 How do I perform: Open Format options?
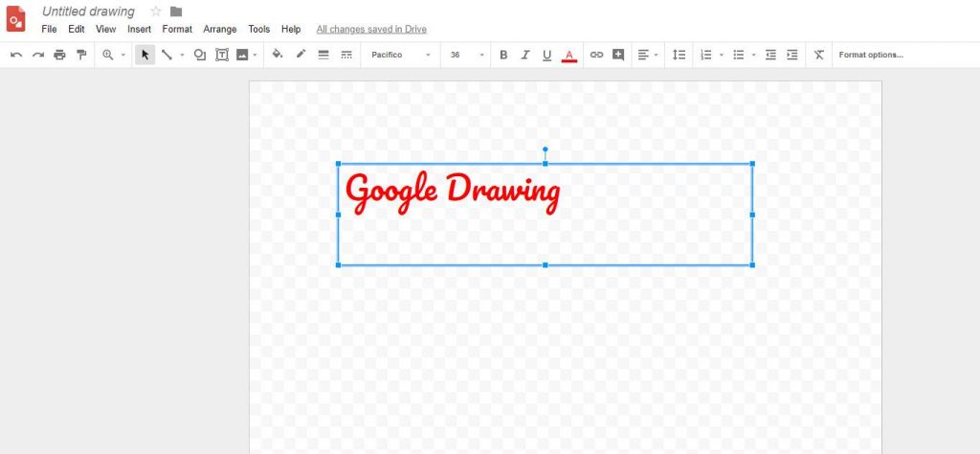[x=871, y=55]
